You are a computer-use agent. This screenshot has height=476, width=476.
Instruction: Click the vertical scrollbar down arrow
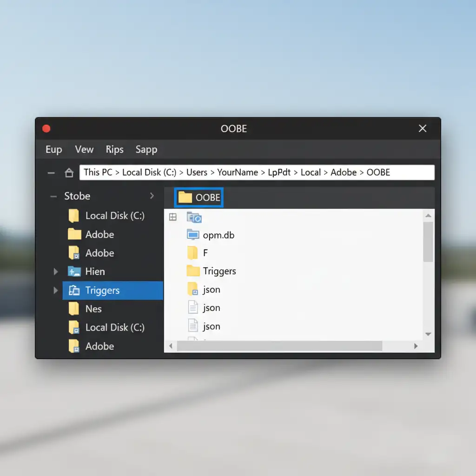[428, 334]
